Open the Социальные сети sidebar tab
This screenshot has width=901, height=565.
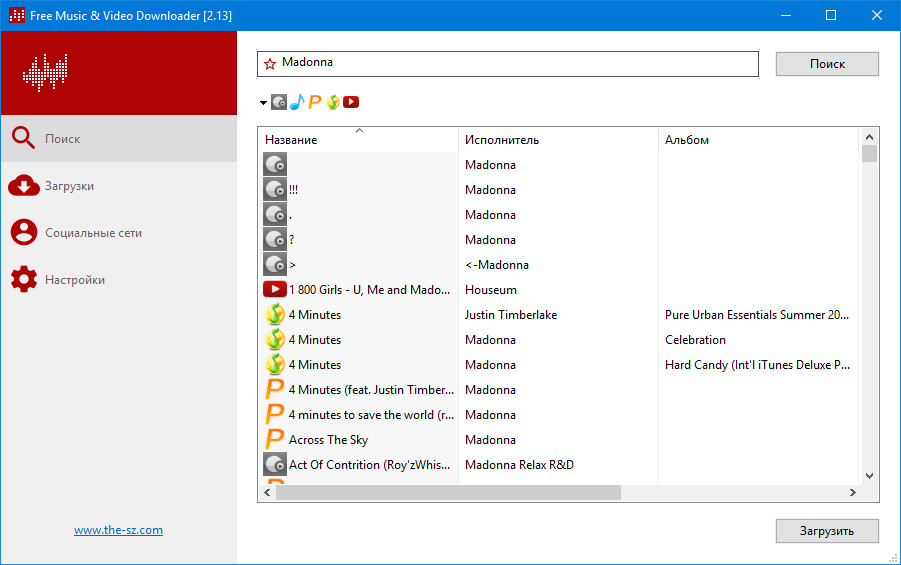119,233
